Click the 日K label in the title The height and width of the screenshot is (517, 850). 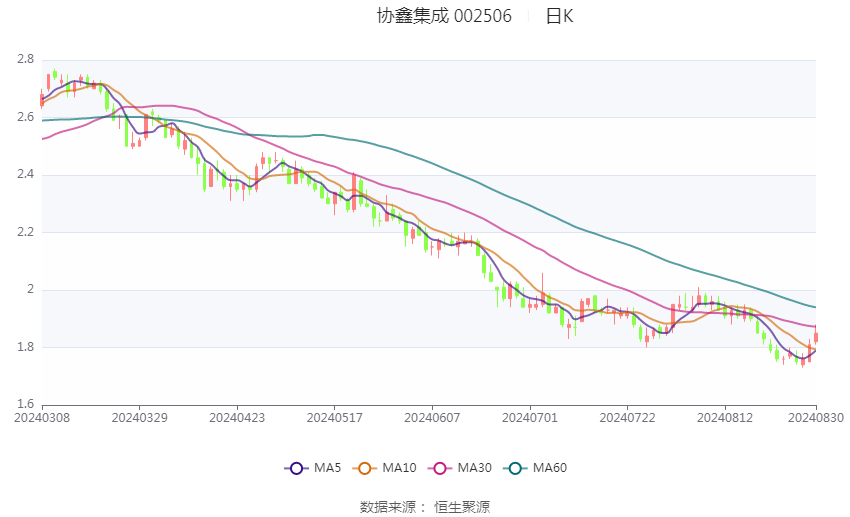point(559,16)
